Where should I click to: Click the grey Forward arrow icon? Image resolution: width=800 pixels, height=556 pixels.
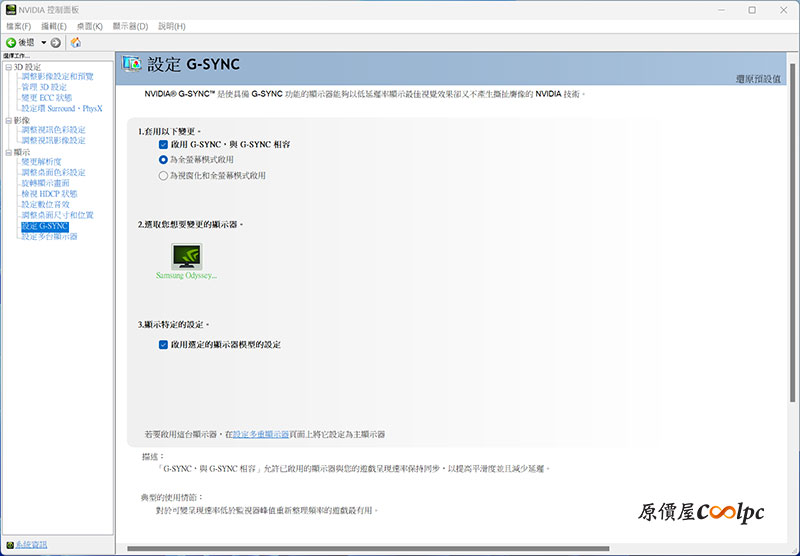[56, 42]
